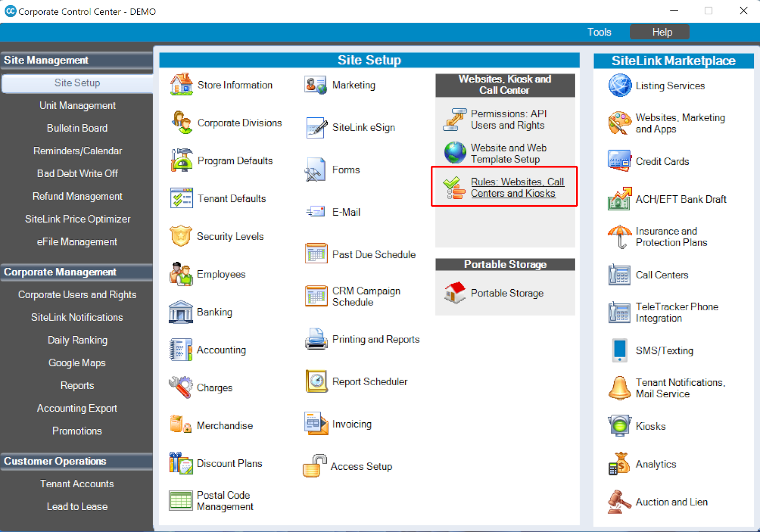Go to Accounting Export
The width and height of the screenshot is (760, 532).
point(77,408)
